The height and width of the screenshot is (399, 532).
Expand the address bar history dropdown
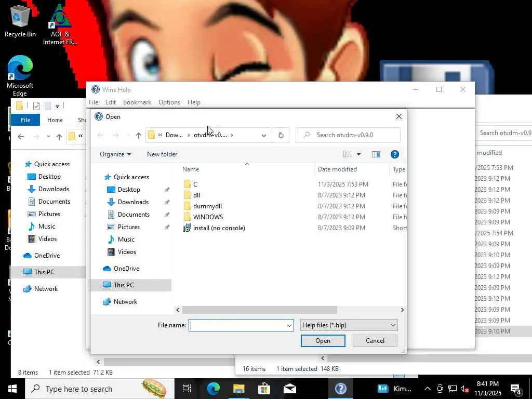point(263,136)
